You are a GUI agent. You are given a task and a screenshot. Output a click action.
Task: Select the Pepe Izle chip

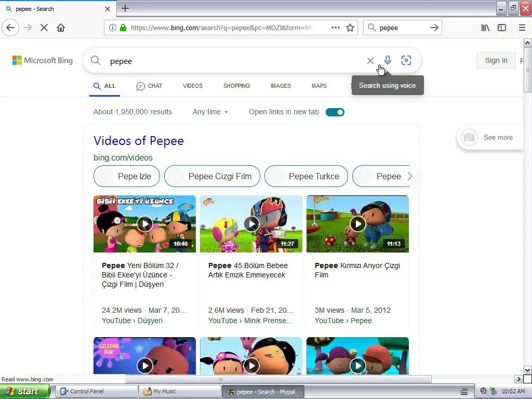coord(127,176)
